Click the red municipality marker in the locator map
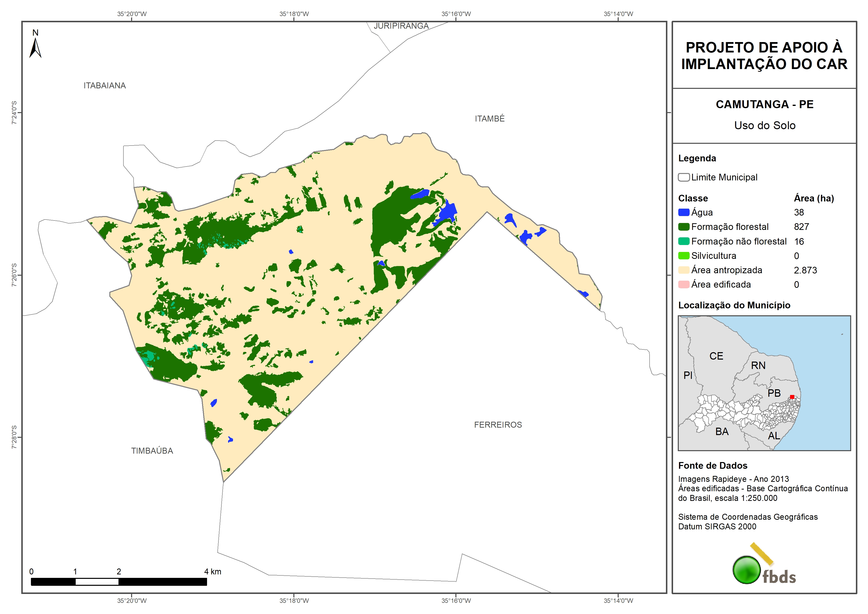The width and height of the screenshot is (868, 614). 792,397
